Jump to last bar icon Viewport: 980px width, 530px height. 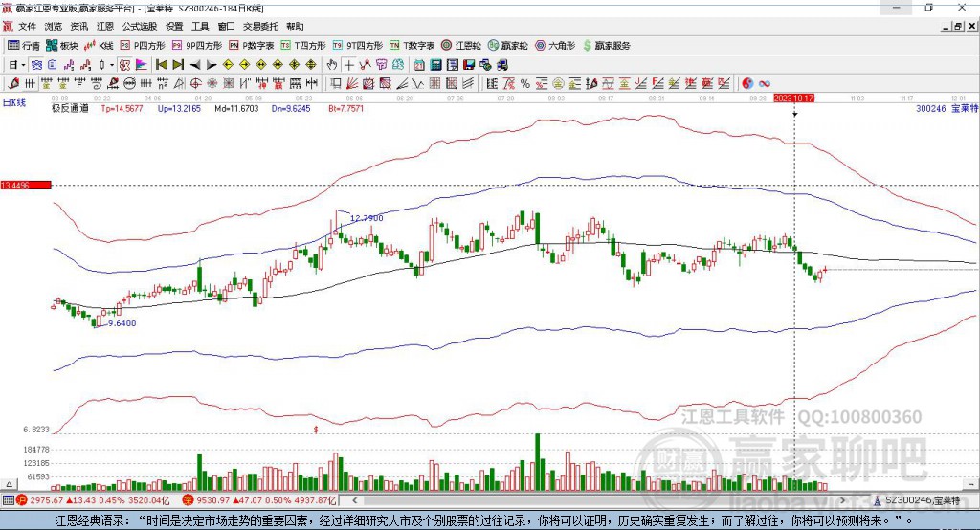pyautogui.click(x=178, y=65)
